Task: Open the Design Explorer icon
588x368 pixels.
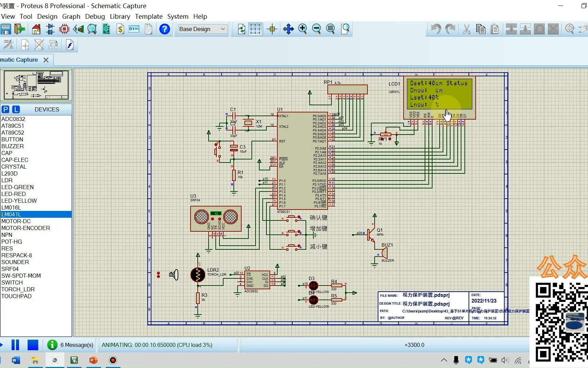Action: point(106,29)
